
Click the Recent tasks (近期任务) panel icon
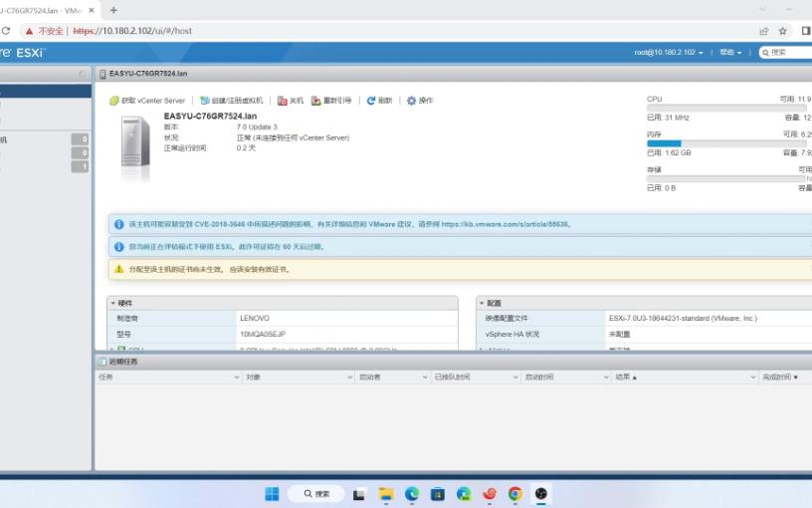[102, 362]
